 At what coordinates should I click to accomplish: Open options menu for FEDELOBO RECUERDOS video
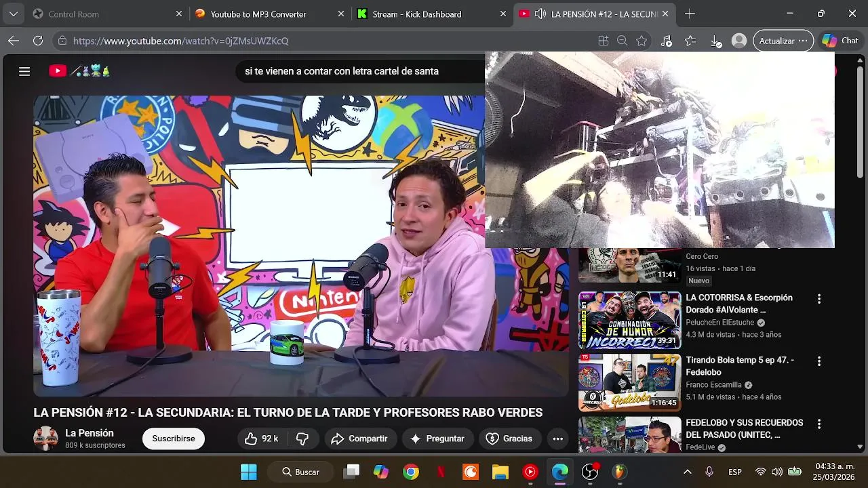click(819, 424)
